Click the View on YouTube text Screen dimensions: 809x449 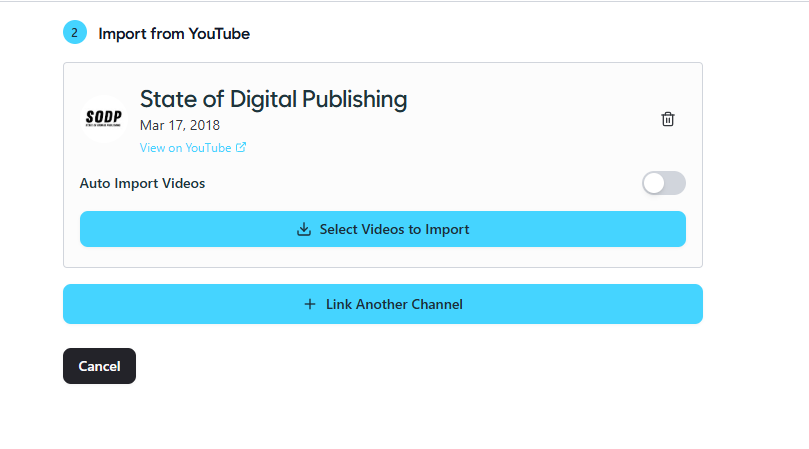pyautogui.click(x=186, y=148)
